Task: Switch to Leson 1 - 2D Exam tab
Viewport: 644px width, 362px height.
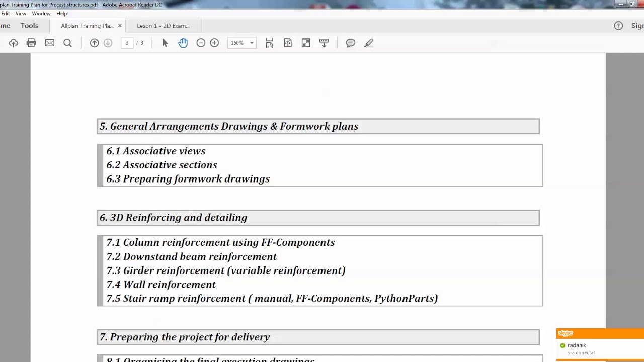Action: coord(163,26)
